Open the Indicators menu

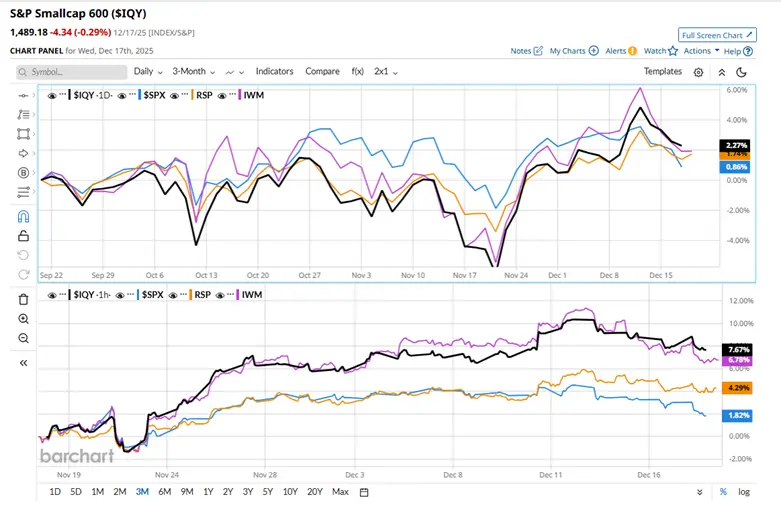click(274, 72)
